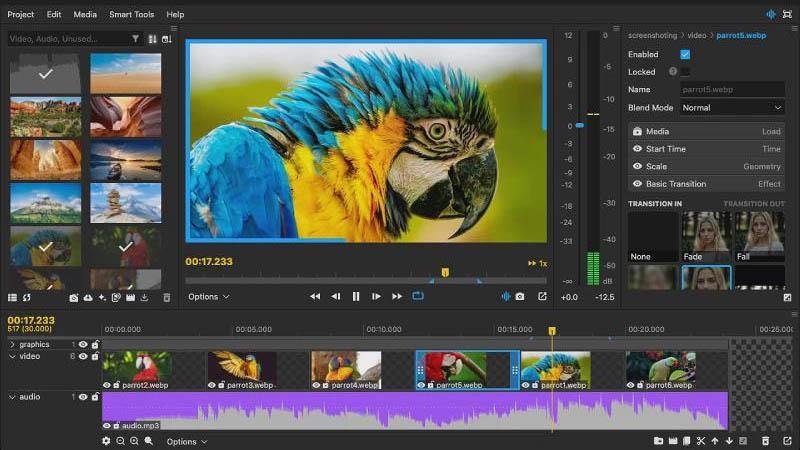Click the screenshoting breadcrumb link
This screenshot has width=800, height=450.
point(652,35)
